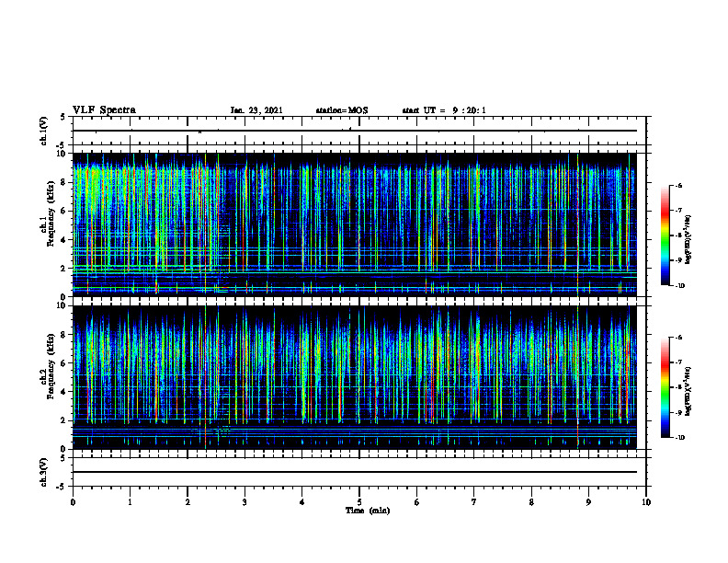
Task: Select the "start UT = 9:20:1" text
Action: [444, 110]
